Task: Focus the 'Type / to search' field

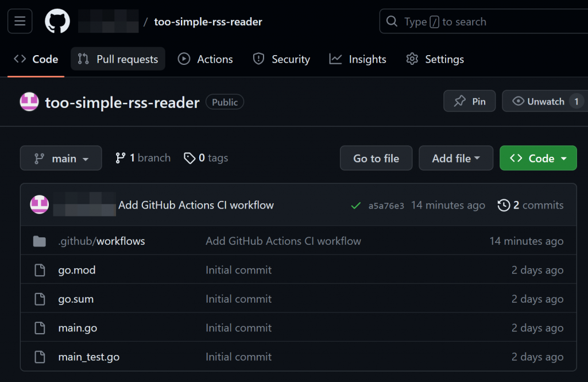Action: pos(483,21)
